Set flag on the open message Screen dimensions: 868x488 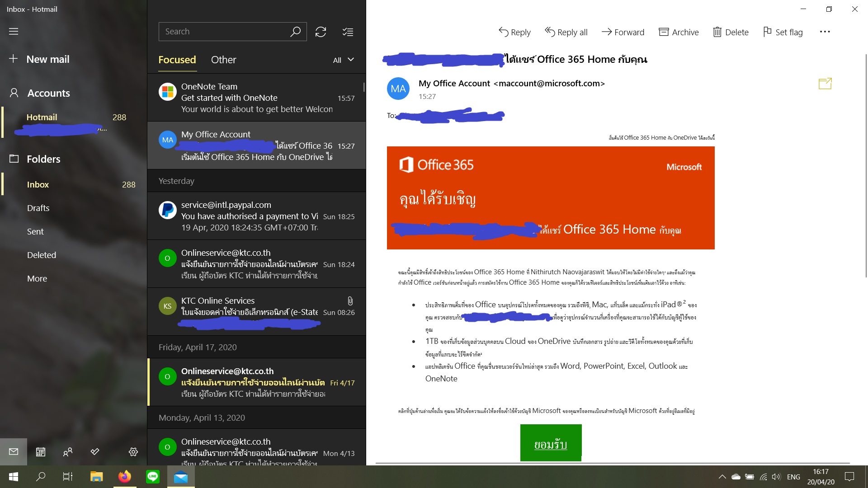783,32
